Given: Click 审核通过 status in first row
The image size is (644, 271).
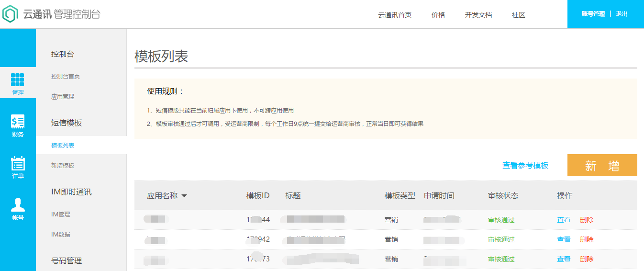Looking at the screenshot, I should point(501,220).
